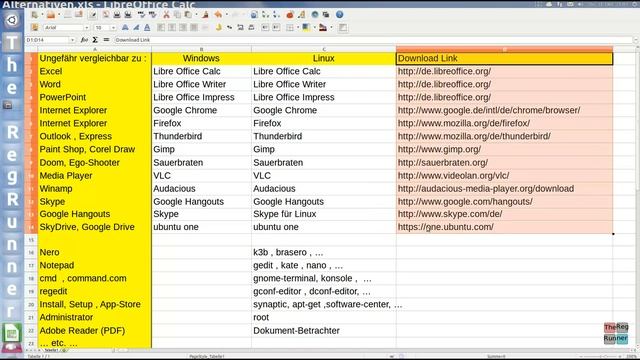Select cell 'Adobe Reader (PDF)'
This screenshot has height=360, width=640.
tap(95, 331)
